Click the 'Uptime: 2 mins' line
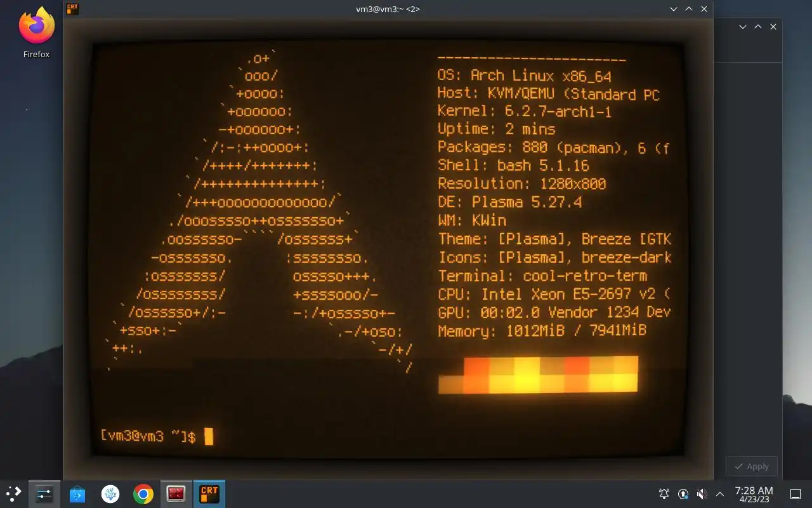Viewport: 812px width, 508px height. click(x=497, y=130)
